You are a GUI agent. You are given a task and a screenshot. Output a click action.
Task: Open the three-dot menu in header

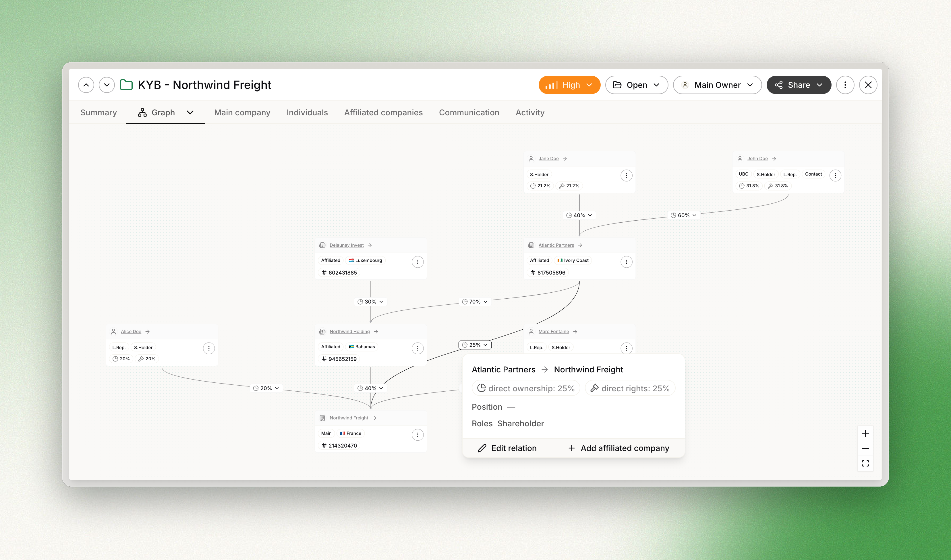845,85
